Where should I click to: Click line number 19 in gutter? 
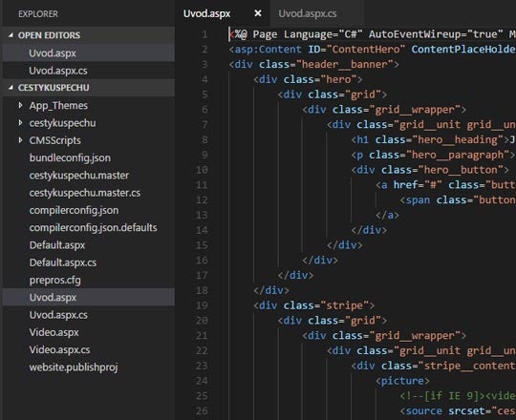tap(202, 305)
